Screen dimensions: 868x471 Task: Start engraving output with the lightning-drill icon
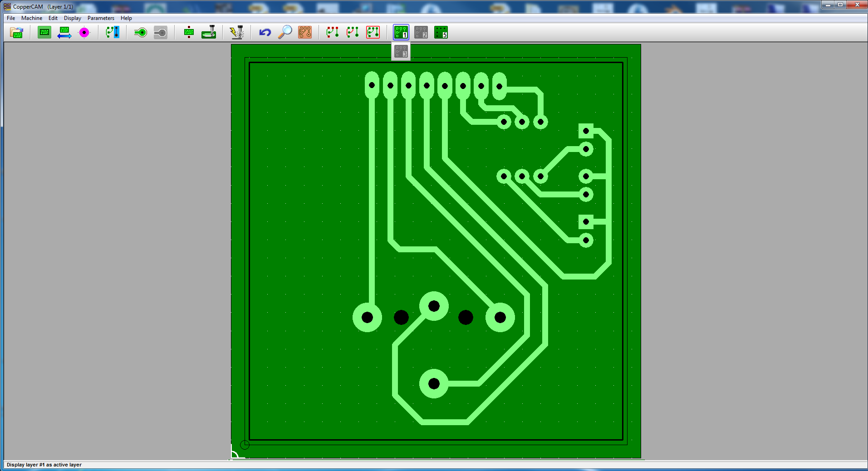pos(237,32)
